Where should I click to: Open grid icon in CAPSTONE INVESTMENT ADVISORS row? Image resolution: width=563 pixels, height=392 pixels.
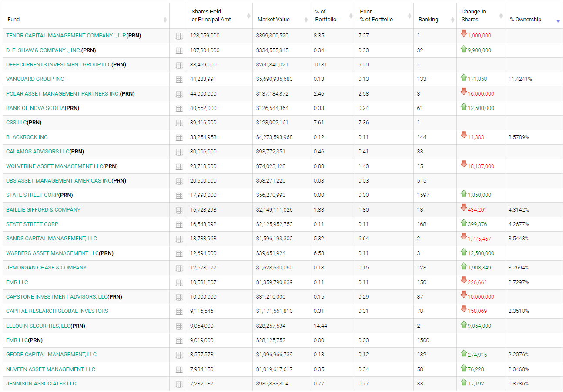[x=179, y=297]
